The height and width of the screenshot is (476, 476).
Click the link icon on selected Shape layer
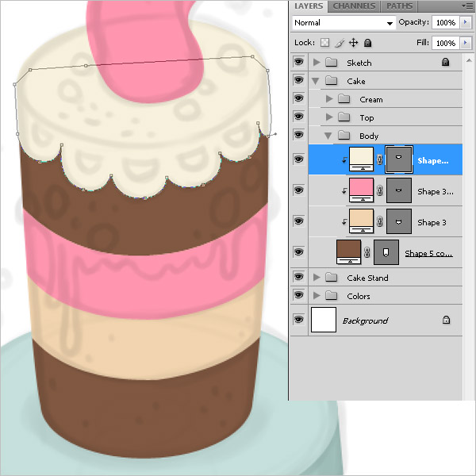[x=379, y=159]
